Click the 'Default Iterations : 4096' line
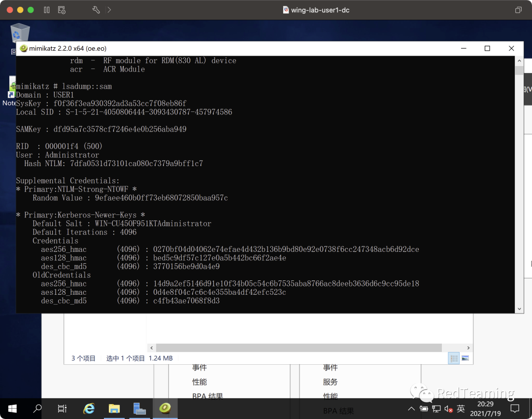Viewport: 532px width, 419px height. click(85, 232)
